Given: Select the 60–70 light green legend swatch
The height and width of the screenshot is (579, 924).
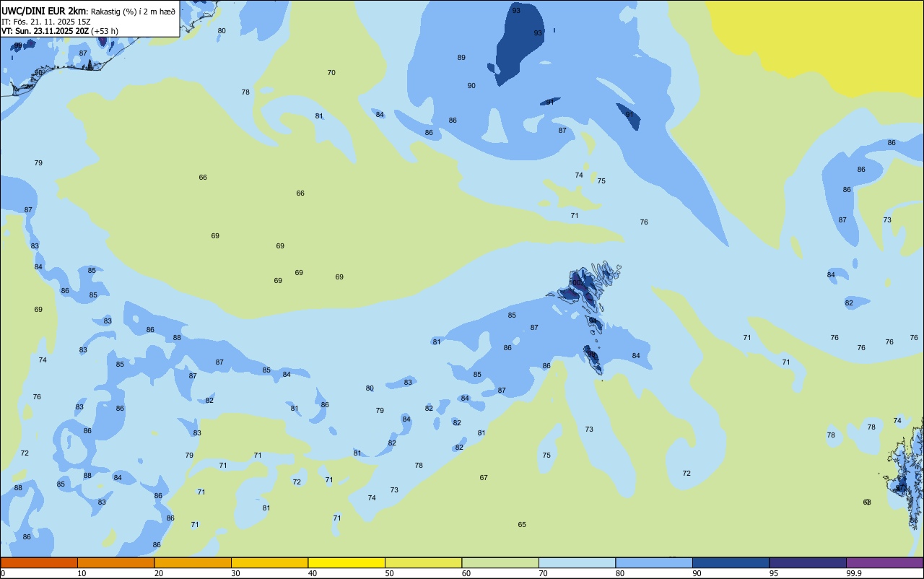Looking at the screenshot, I should [x=500, y=562].
